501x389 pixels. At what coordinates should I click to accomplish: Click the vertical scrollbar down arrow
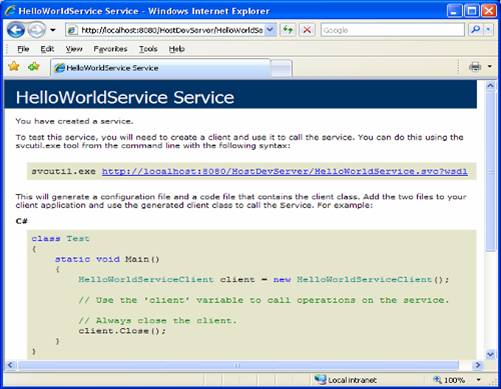(x=490, y=354)
